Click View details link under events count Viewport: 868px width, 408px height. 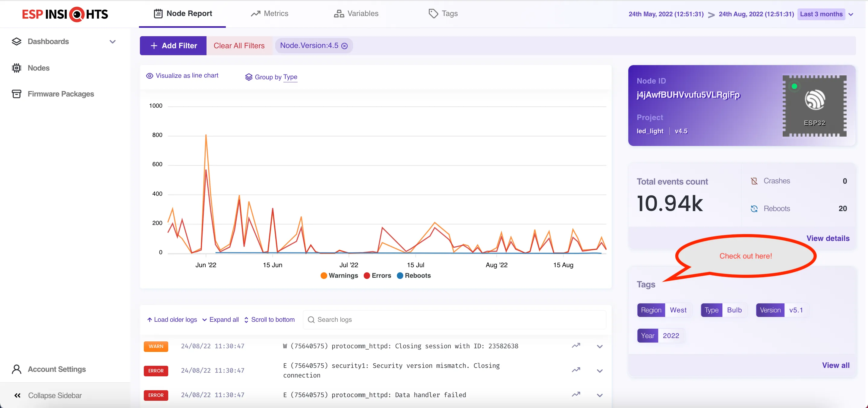tap(828, 238)
